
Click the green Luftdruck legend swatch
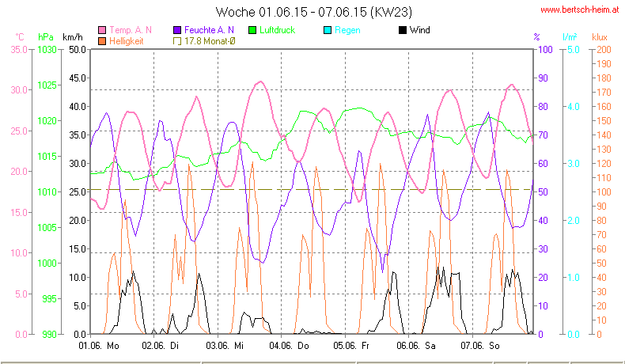pyautogui.click(x=252, y=30)
